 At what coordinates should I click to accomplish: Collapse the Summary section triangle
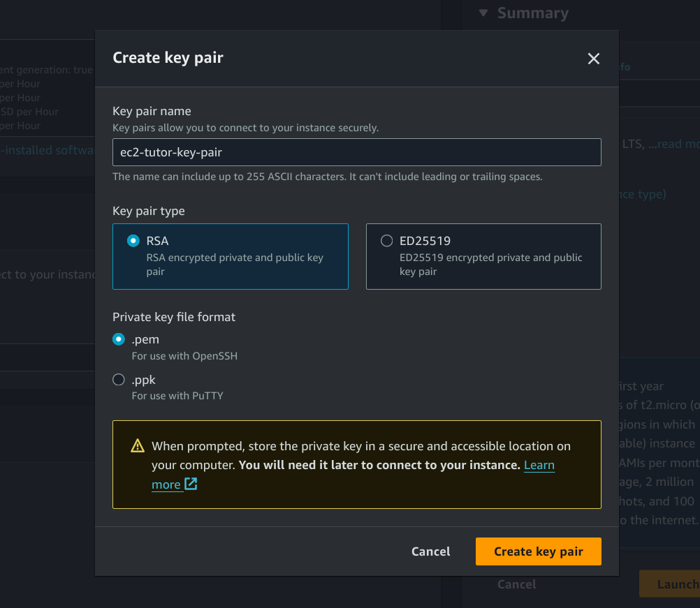pos(483,13)
